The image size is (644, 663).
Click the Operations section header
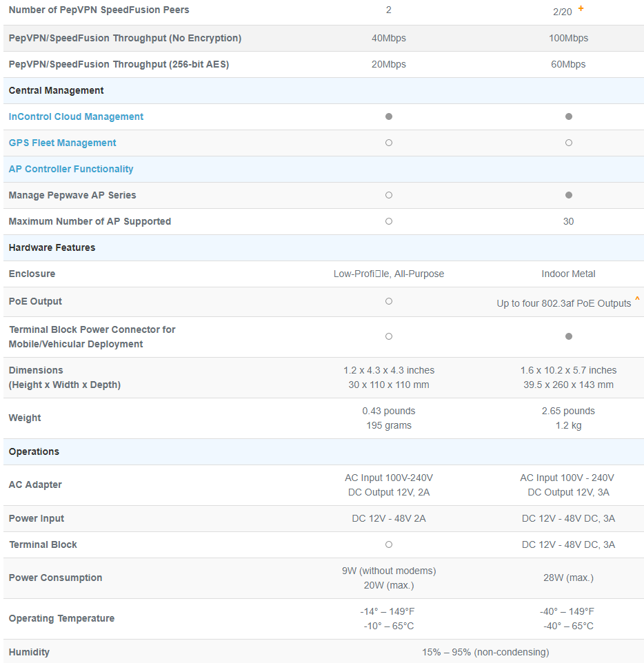pos(34,451)
